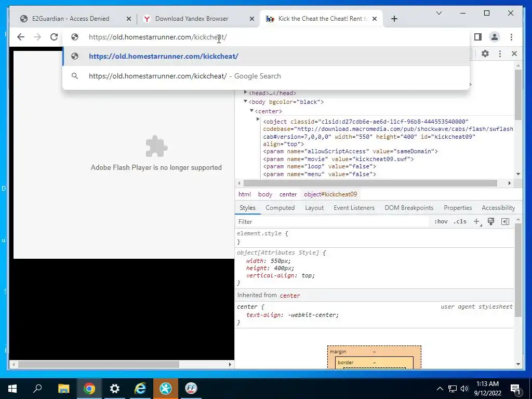Reload the page with the refresh icon

(x=54, y=37)
